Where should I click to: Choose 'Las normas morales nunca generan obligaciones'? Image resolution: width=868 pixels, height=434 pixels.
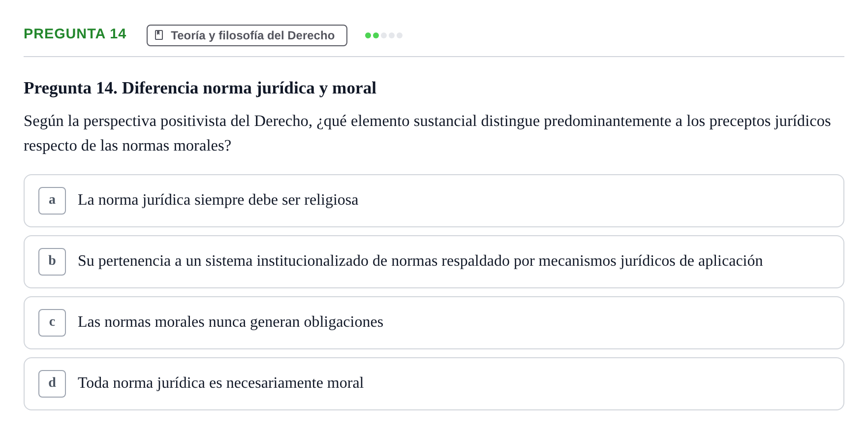(434, 323)
